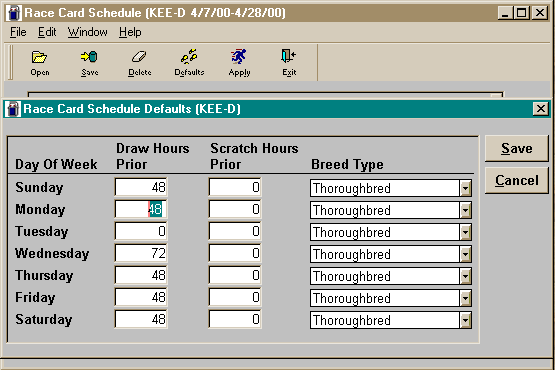Screen dimensions: 555x370
Task: Open the File menu
Action: (18, 32)
